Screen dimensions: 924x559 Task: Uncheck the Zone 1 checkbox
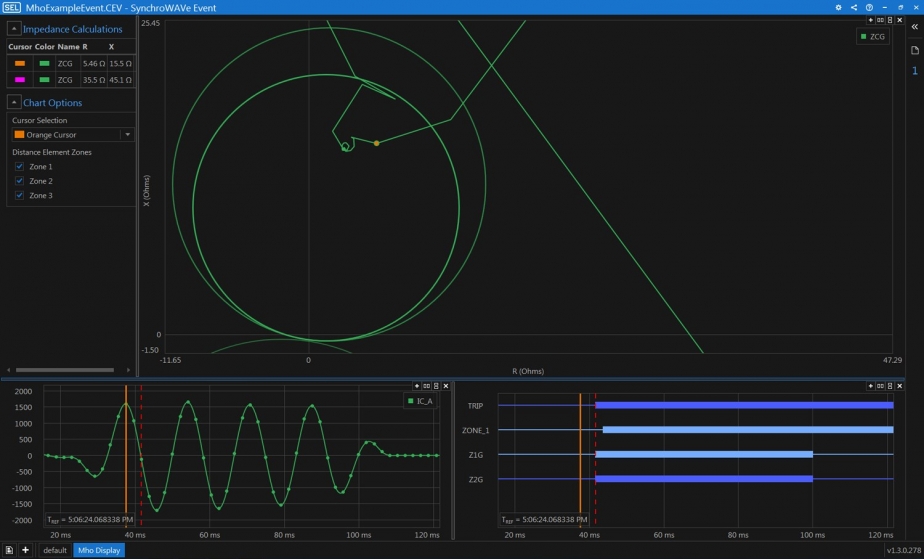pyautogui.click(x=19, y=166)
